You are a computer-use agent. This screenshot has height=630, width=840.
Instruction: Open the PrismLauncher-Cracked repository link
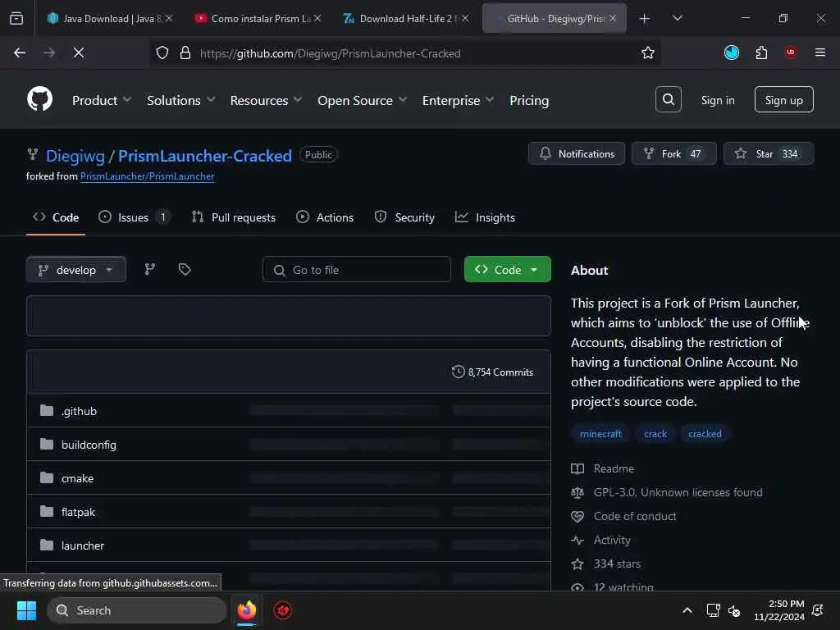(204, 155)
